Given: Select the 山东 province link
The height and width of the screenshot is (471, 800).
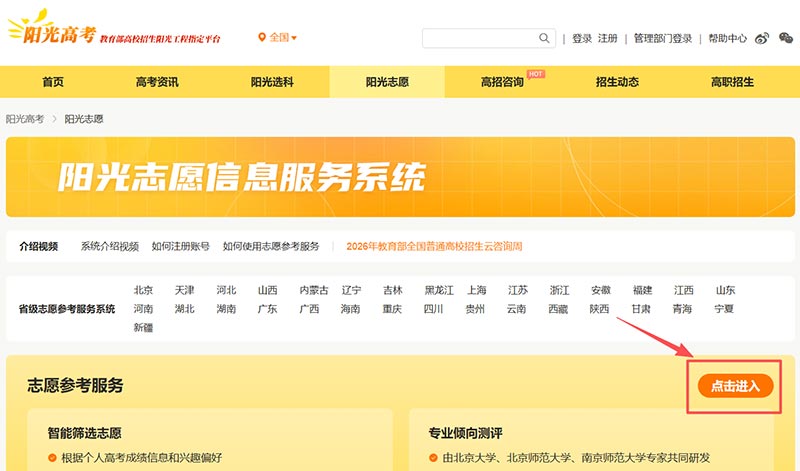Looking at the screenshot, I should (725, 290).
